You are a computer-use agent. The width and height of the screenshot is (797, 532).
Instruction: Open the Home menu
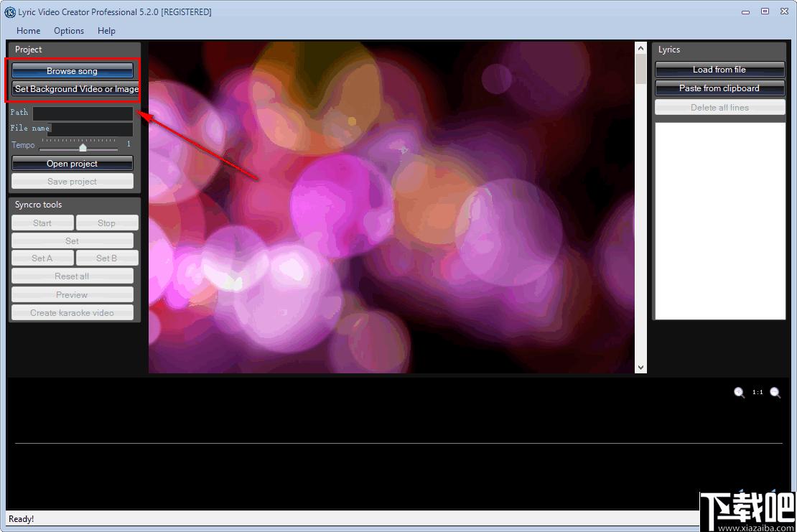pyautogui.click(x=29, y=30)
